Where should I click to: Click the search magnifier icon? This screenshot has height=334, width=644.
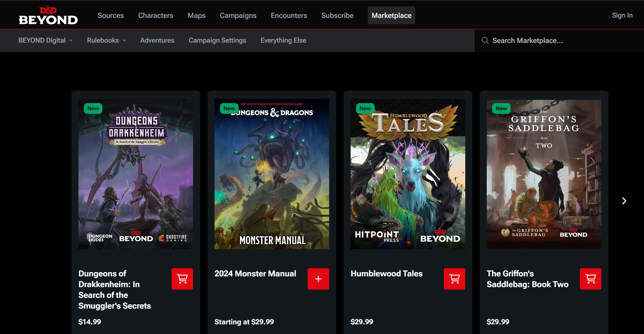coord(485,40)
